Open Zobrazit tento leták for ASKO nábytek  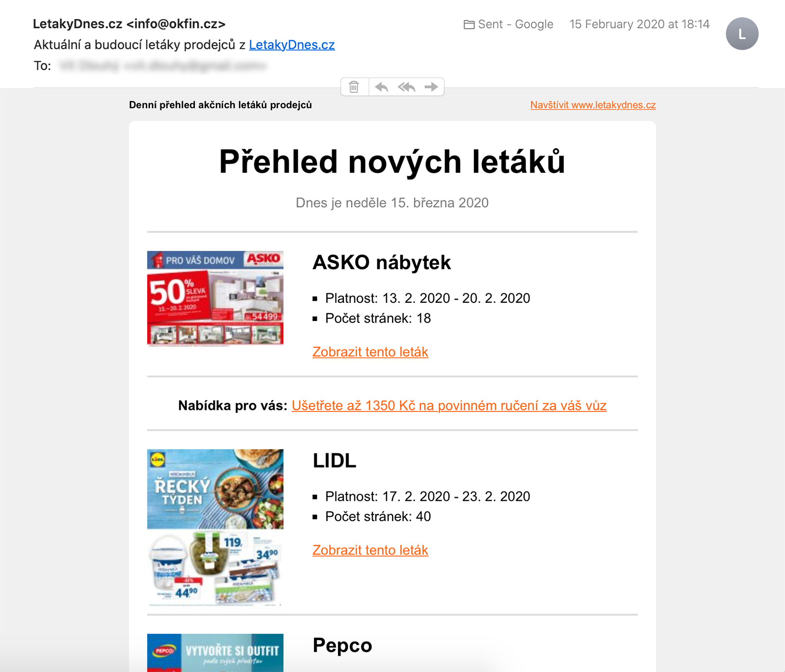coord(370,352)
